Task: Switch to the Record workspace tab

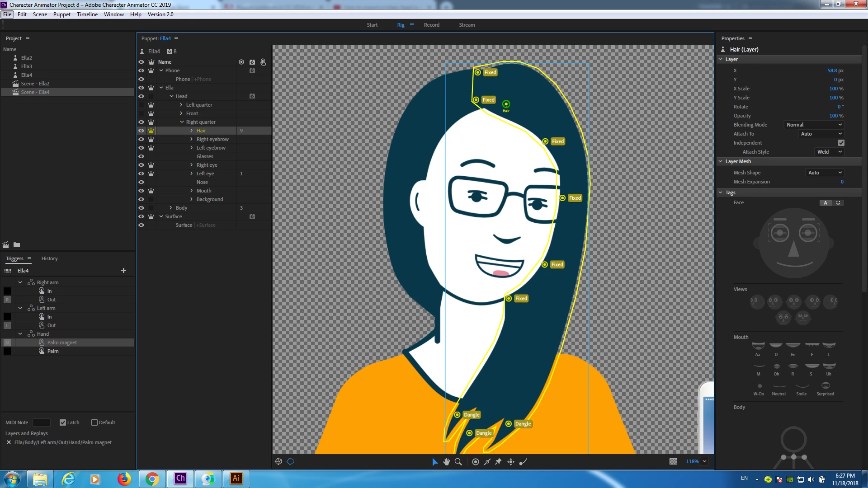Action: pyautogui.click(x=431, y=25)
